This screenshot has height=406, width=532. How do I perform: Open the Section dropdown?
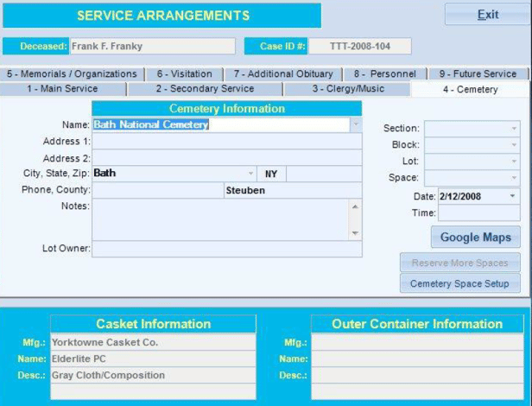(x=515, y=129)
